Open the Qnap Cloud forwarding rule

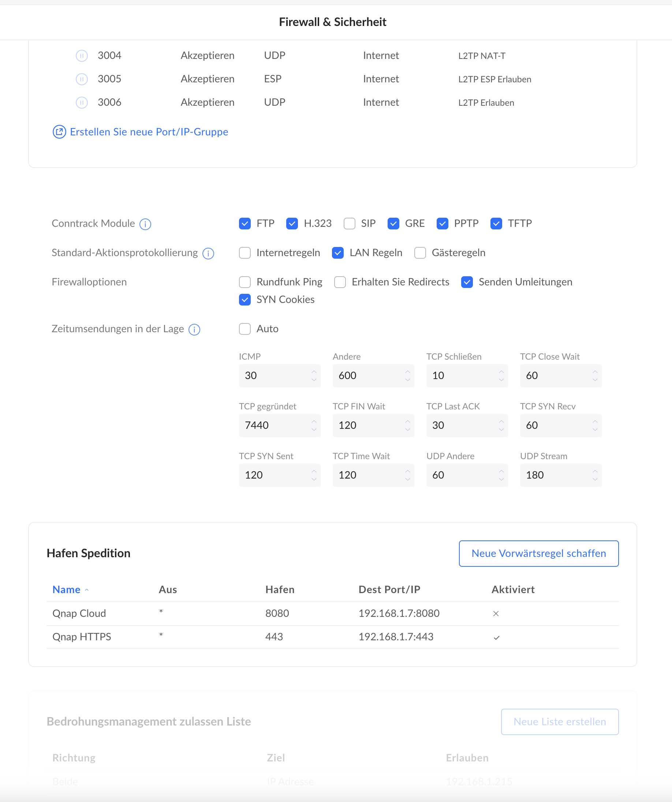pyautogui.click(x=332, y=613)
